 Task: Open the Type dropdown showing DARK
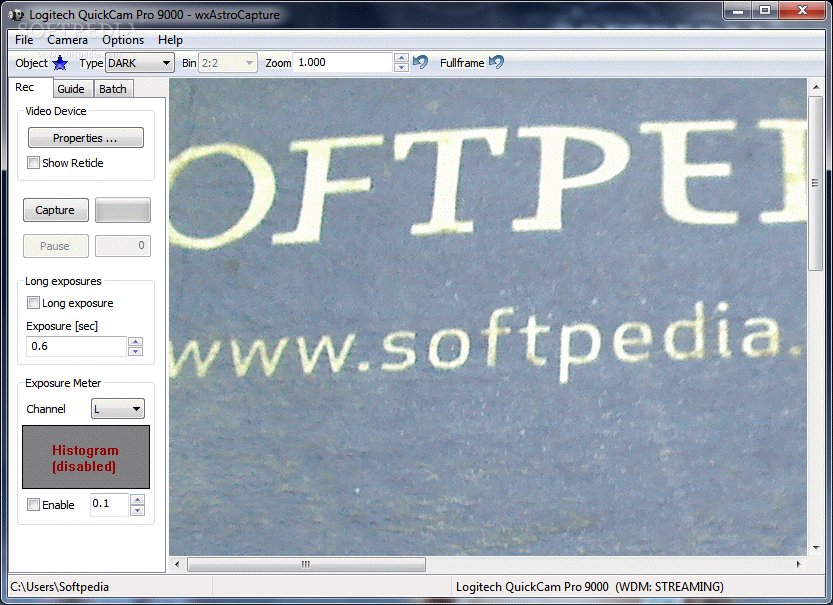tap(140, 63)
